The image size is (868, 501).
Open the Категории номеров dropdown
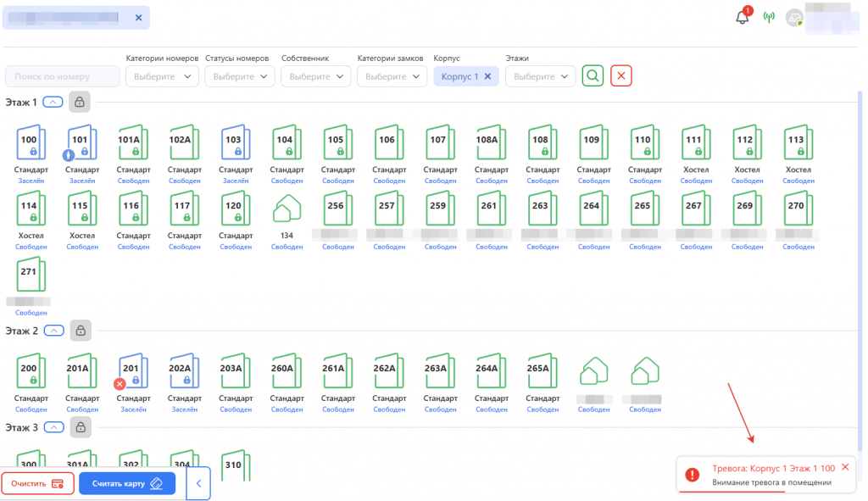click(162, 76)
